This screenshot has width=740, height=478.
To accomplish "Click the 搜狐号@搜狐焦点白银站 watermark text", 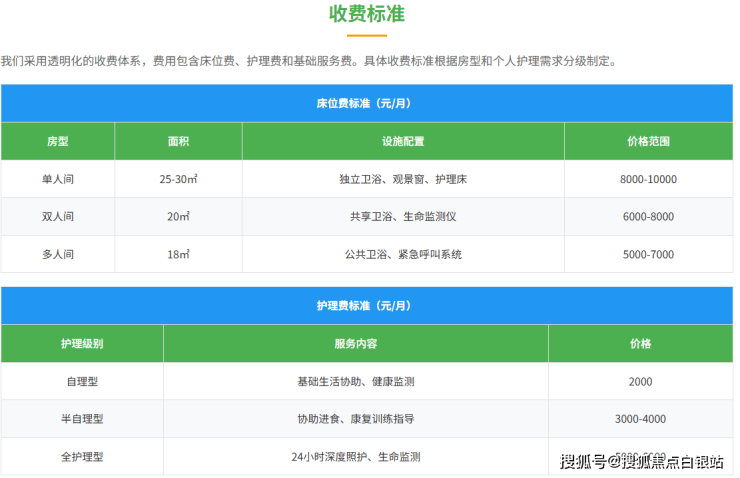I will click(x=641, y=461).
